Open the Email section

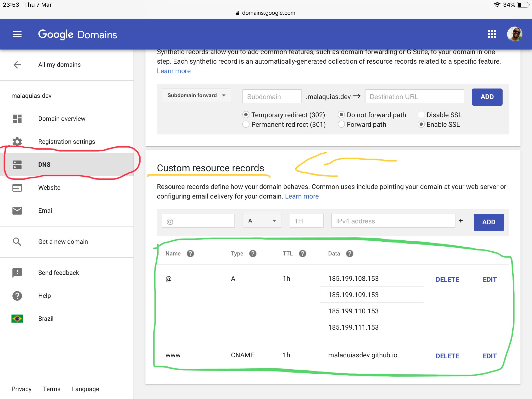(x=46, y=211)
